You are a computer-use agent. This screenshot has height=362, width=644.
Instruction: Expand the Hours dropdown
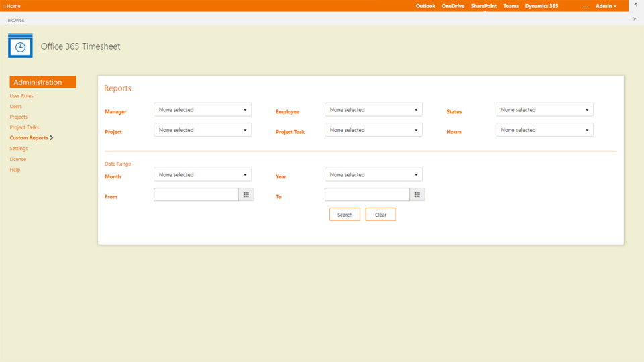point(545,129)
